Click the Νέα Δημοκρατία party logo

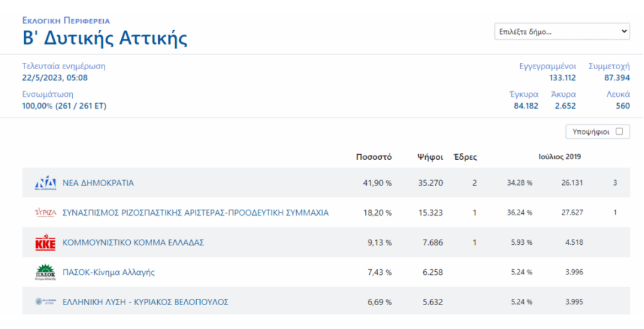[x=45, y=183]
